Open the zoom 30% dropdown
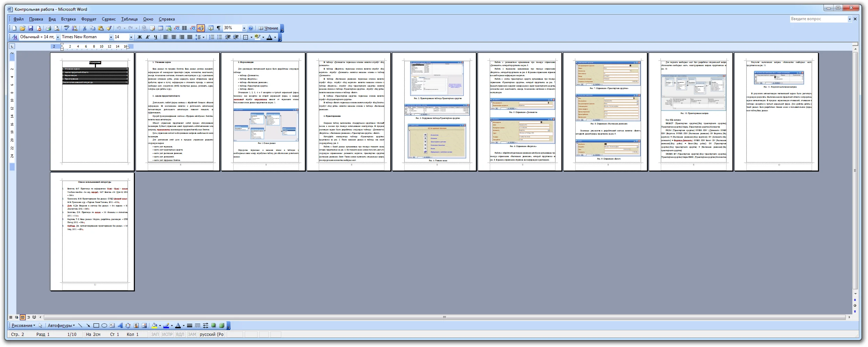This screenshot has height=347, width=868. (244, 28)
